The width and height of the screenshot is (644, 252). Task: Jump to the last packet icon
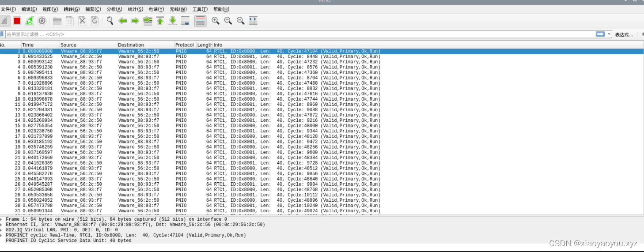pyautogui.click(x=173, y=21)
